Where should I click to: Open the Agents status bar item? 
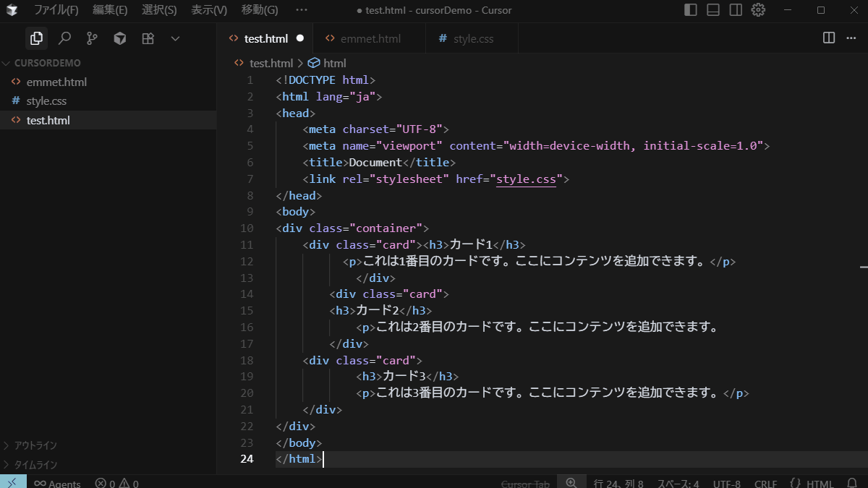57,483
